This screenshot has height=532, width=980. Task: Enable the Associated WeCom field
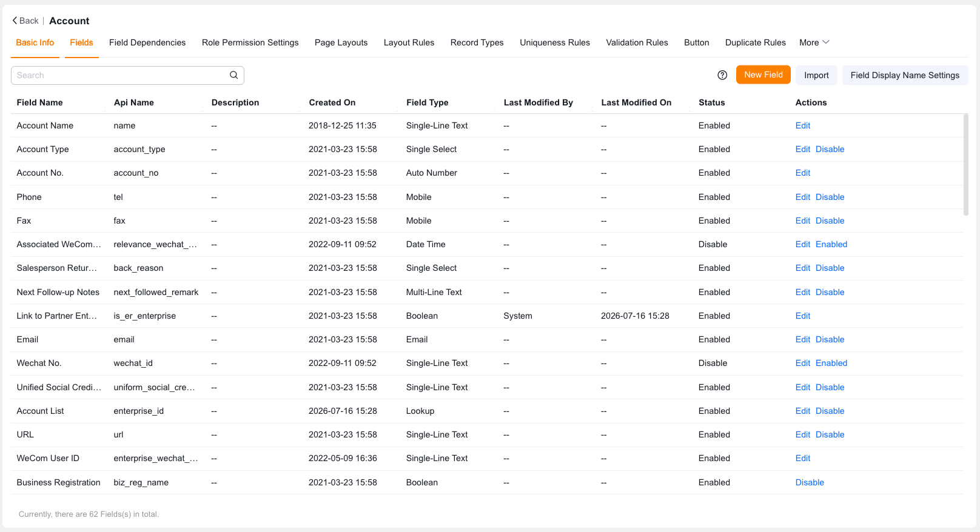pos(831,244)
